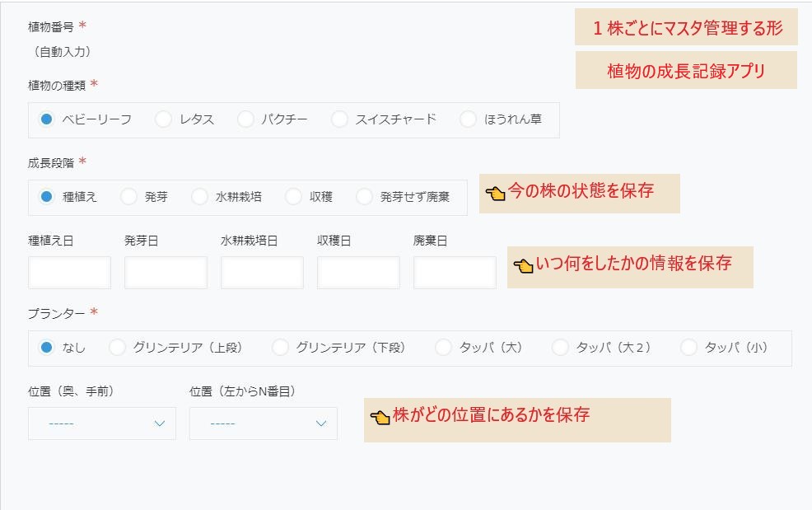This screenshot has height=510, width=812.
Task: Click the 廃棄日 date field
Action: point(455,273)
